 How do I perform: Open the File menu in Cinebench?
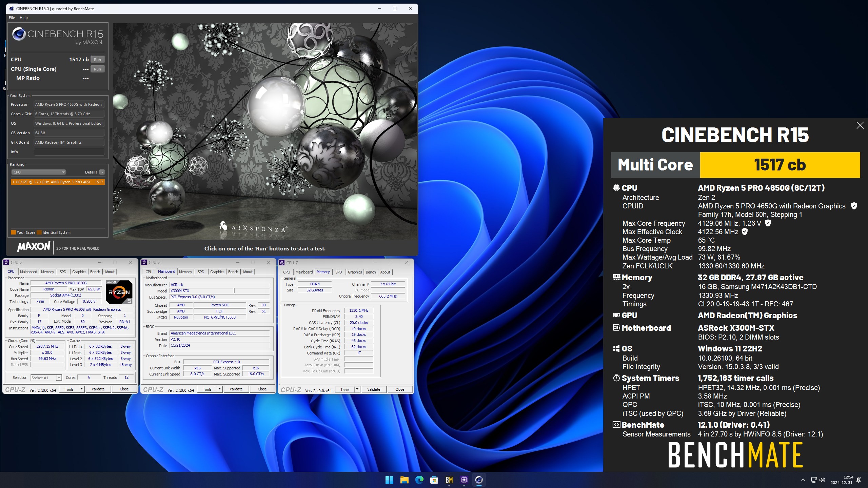click(12, 18)
